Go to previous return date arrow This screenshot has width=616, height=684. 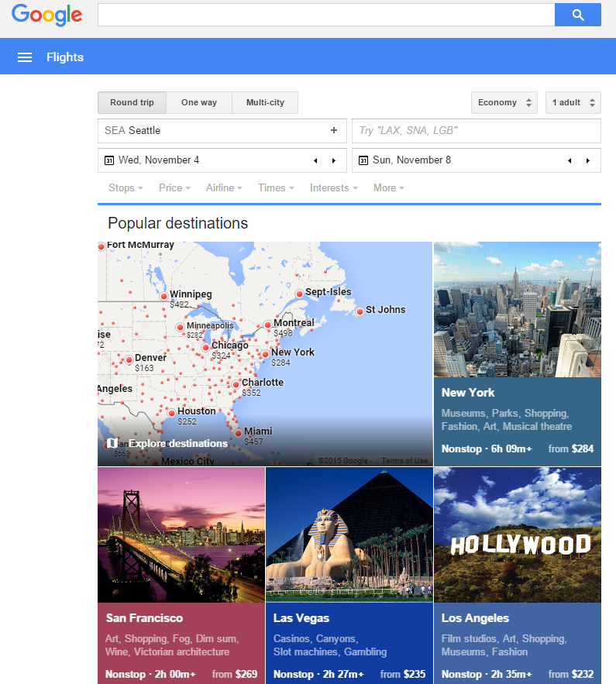(570, 160)
